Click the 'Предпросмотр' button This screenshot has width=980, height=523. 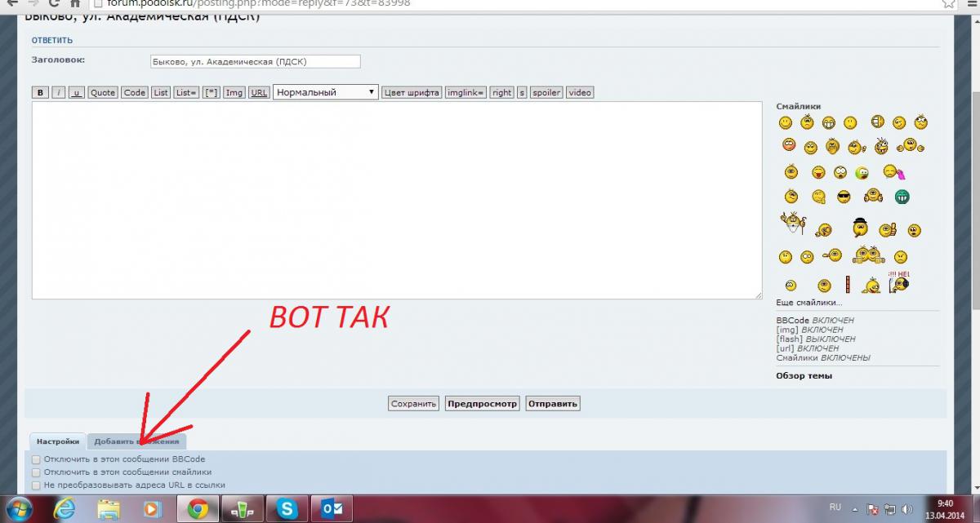(x=482, y=403)
